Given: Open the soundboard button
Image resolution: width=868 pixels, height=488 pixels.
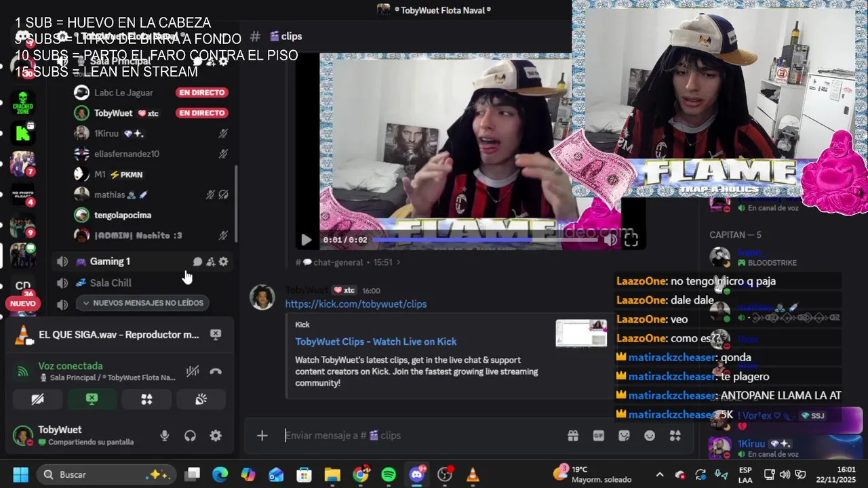Looking at the screenshot, I should [201, 399].
